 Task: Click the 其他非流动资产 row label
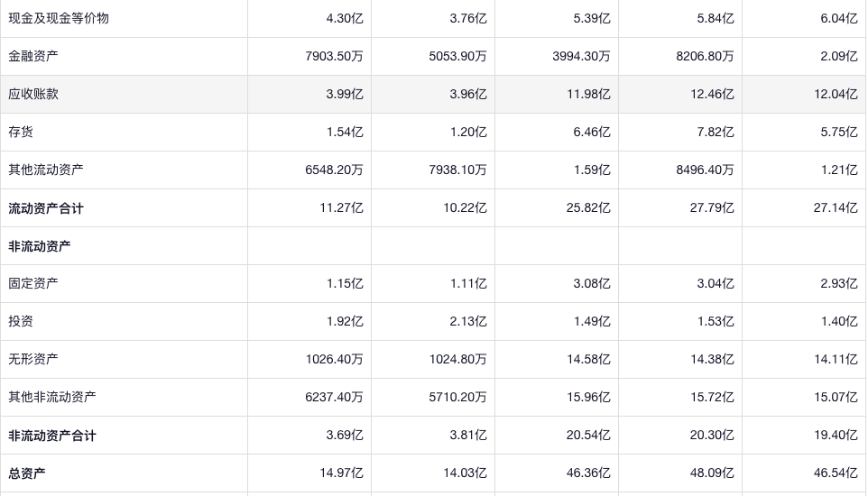coord(52,397)
